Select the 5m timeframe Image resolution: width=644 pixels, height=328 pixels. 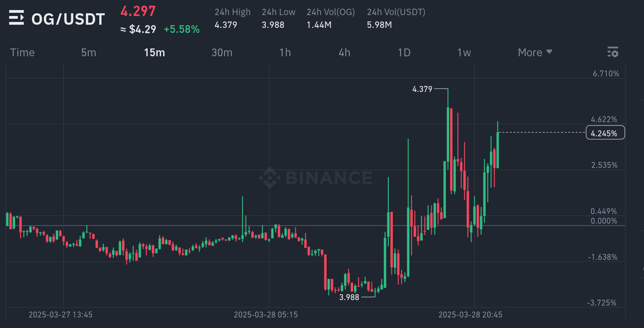(x=88, y=52)
